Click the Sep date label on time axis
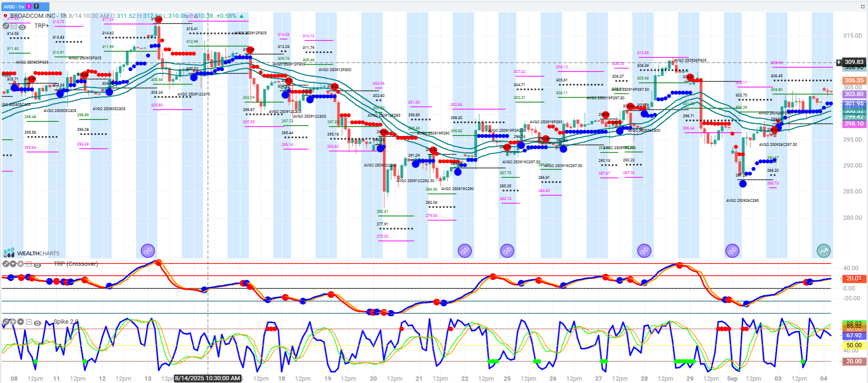The image size is (868, 383). coord(732,379)
